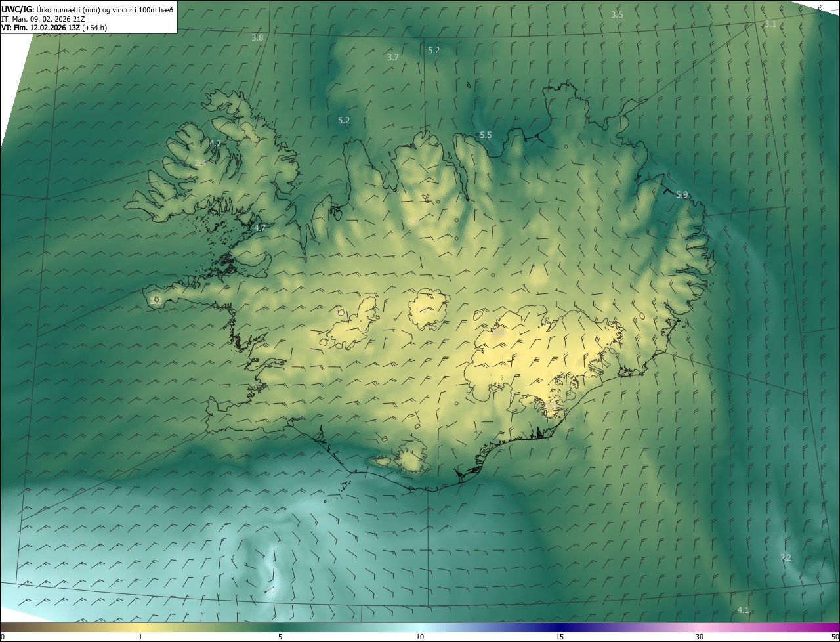Click the title line "UWC/IG: Úrkomumætti (mm) og vindur í 100m hæð"
840x642 pixels.
[x=87, y=9]
